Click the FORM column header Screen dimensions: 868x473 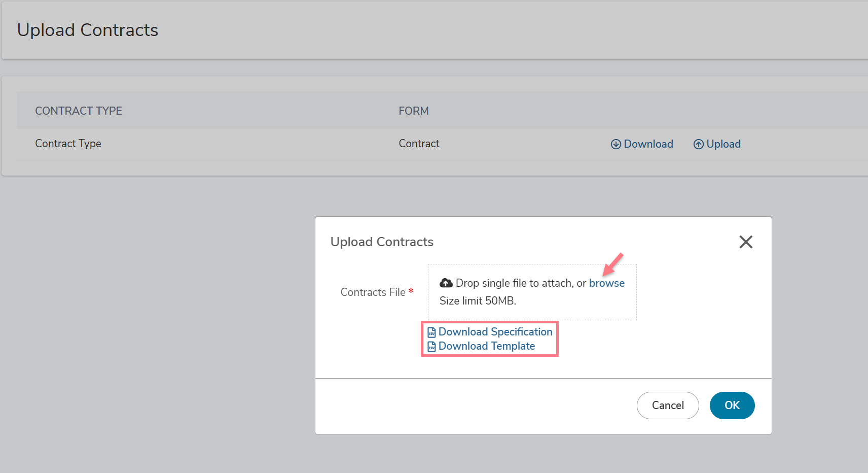(x=414, y=111)
